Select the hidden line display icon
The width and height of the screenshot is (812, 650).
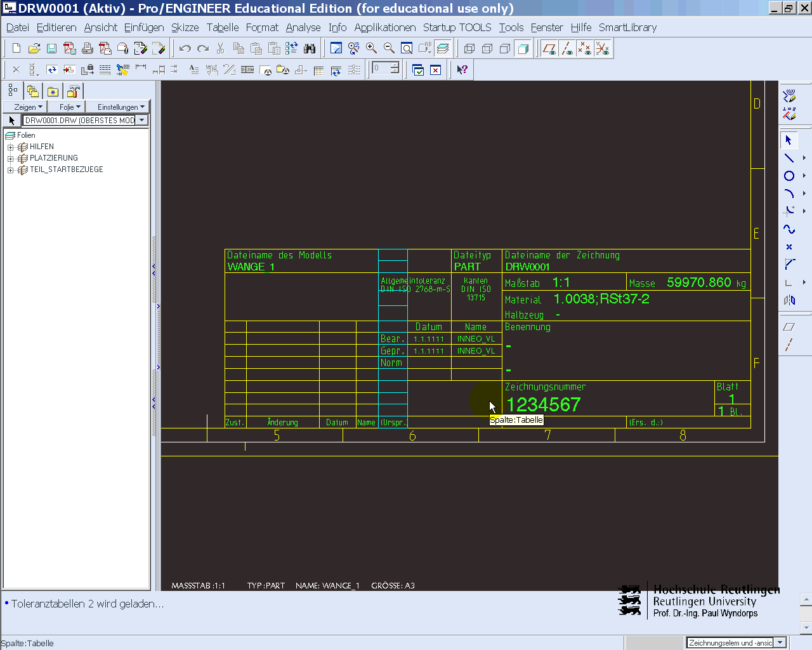(487, 48)
